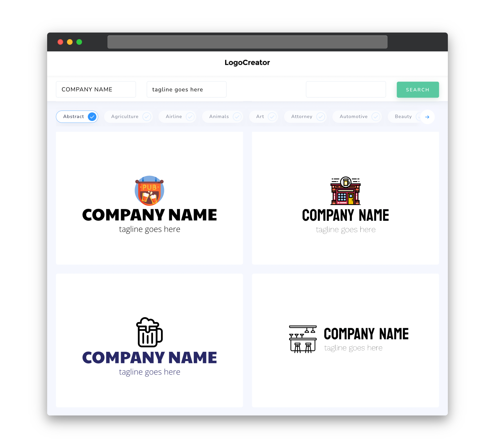Click the LogoCreator header menu
Image resolution: width=495 pixels, height=448 pixels.
pos(247,62)
